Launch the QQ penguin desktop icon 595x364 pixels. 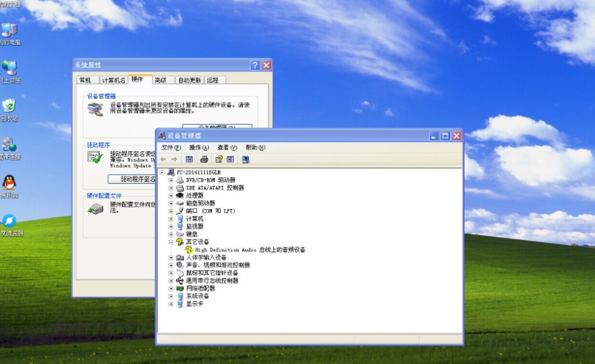[x=9, y=187]
